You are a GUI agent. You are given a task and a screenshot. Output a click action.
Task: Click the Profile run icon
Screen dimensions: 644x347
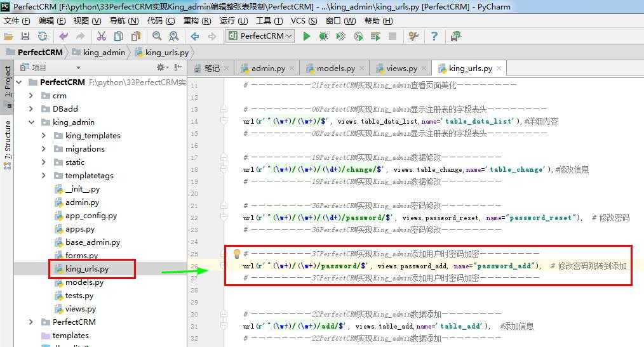coord(358,37)
